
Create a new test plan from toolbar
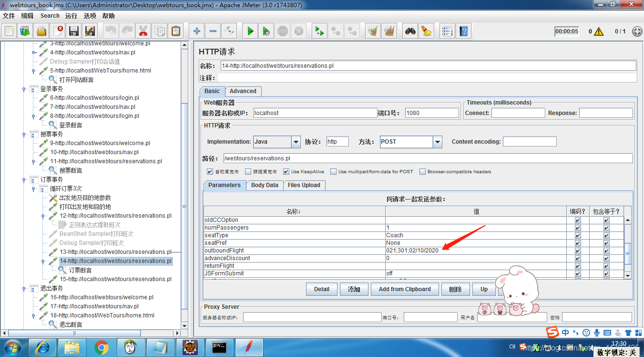click(x=9, y=31)
